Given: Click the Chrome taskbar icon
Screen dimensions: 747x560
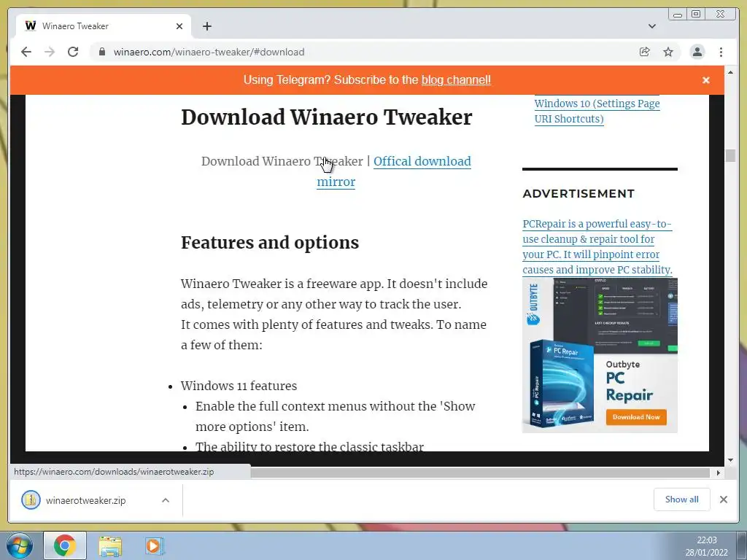Looking at the screenshot, I should (x=65, y=545).
